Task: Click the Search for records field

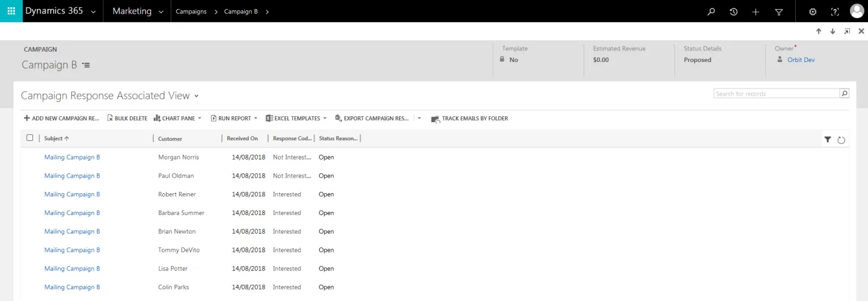Action: pyautogui.click(x=777, y=93)
